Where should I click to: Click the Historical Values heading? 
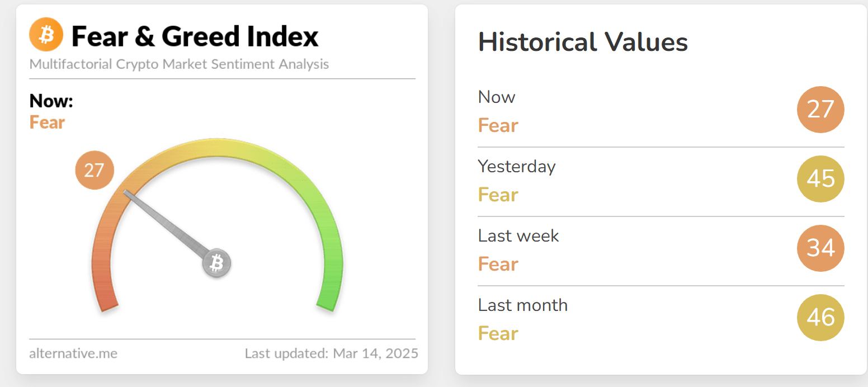point(583,43)
